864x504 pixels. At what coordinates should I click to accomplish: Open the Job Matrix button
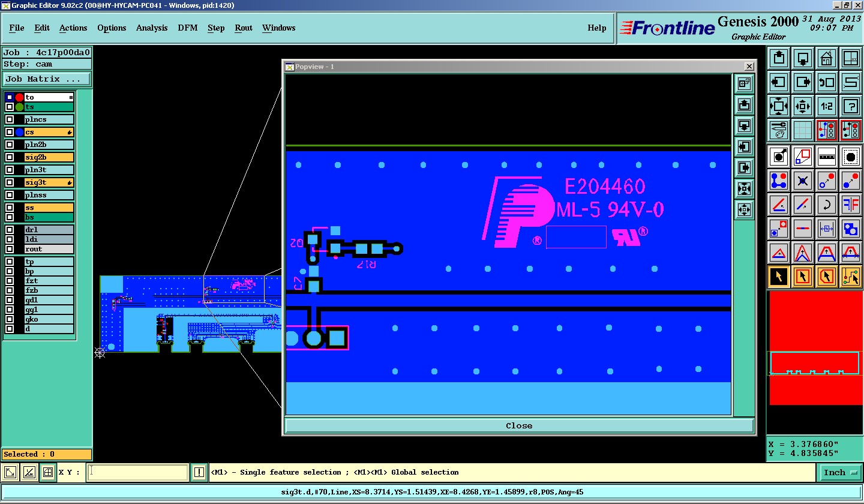47,79
